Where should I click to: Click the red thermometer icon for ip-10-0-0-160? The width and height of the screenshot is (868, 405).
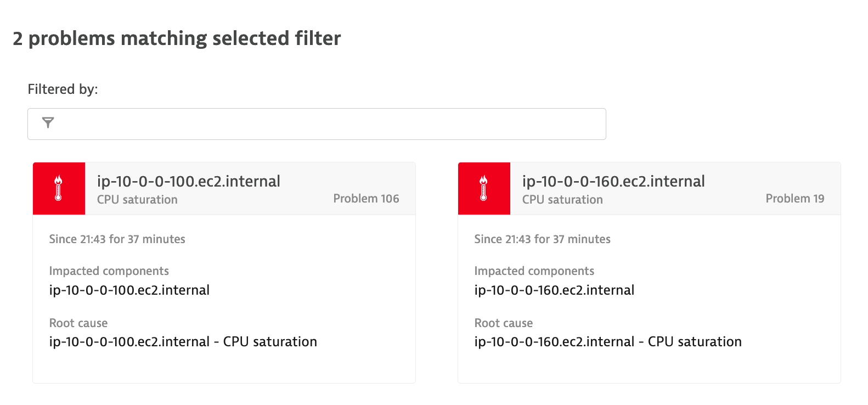pos(484,188)
